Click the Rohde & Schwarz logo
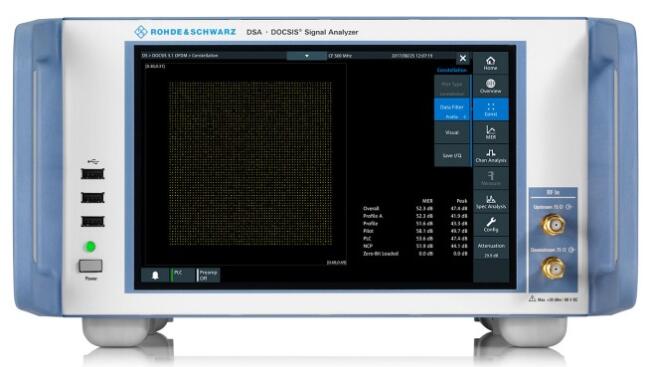Viewport: 650px width, 367px height. pos(185,32)
